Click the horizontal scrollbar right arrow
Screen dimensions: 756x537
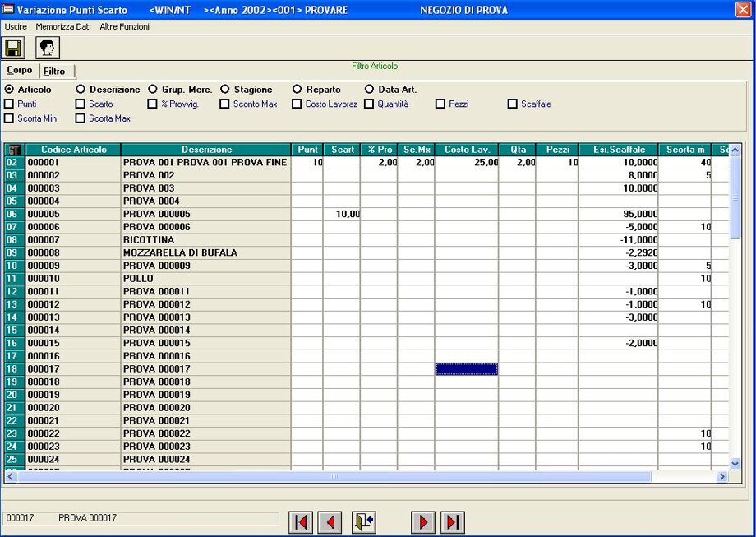pyautogui.click(x=722, y=477)
